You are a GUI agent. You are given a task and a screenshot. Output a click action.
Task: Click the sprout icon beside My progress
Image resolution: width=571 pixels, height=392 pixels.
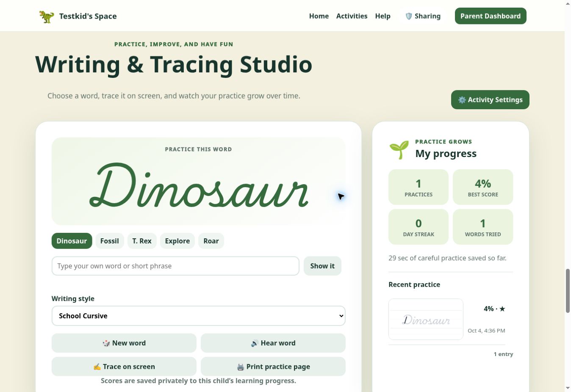pyautogui.click(x=399, y=150)
